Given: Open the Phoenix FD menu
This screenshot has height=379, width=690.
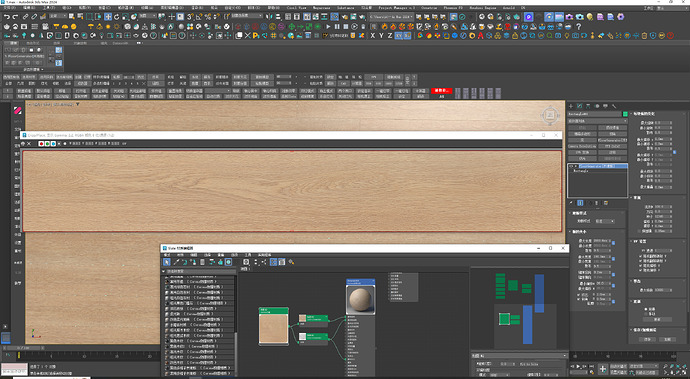Looking at the screenshot, I should pyautogui.click(x=453, y=7).
